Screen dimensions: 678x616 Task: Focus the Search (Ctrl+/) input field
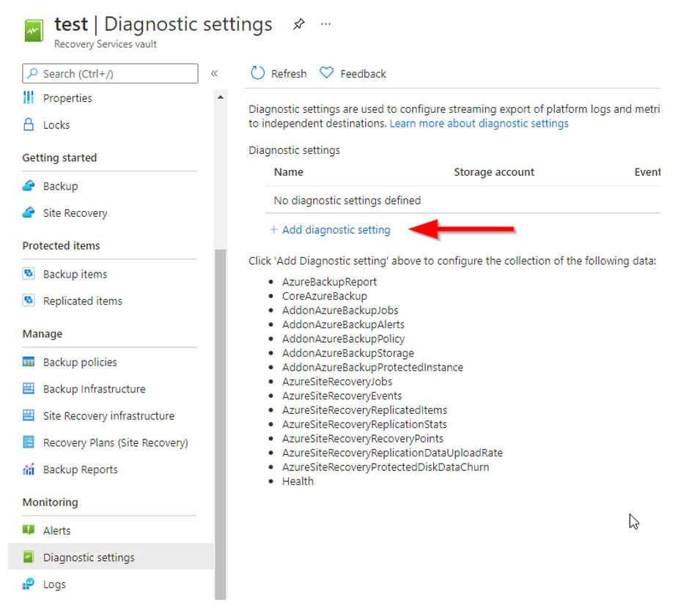point(110,73)
